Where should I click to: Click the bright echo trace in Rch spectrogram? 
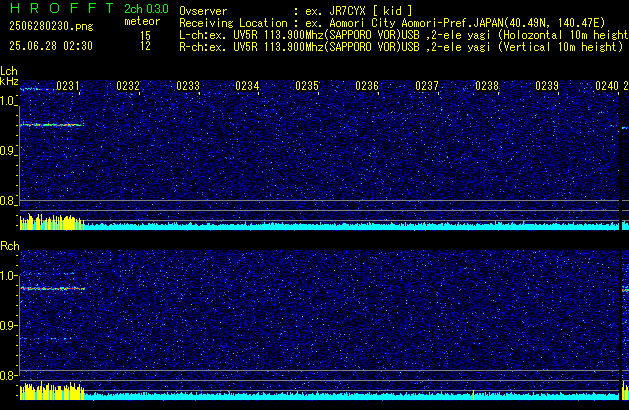[52, 288]
